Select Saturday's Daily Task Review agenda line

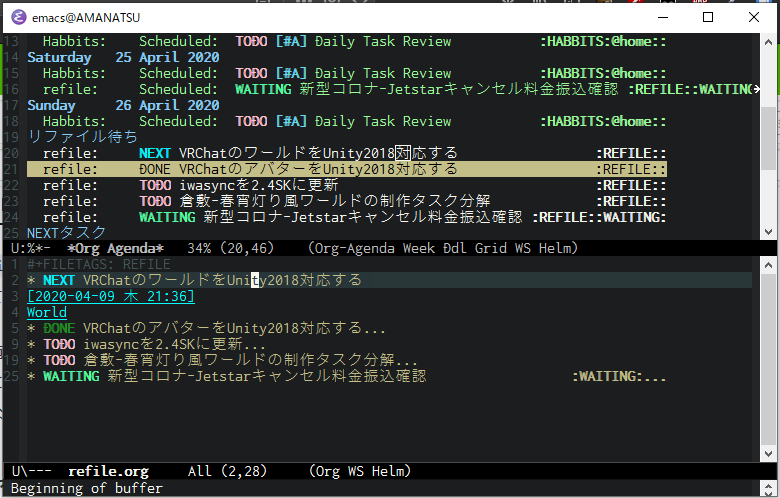click(347, 74)
